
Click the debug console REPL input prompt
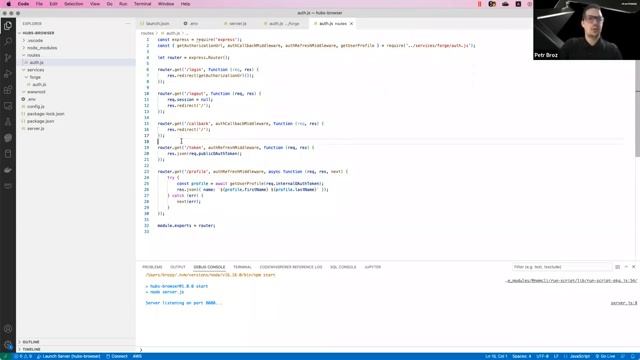388,350
